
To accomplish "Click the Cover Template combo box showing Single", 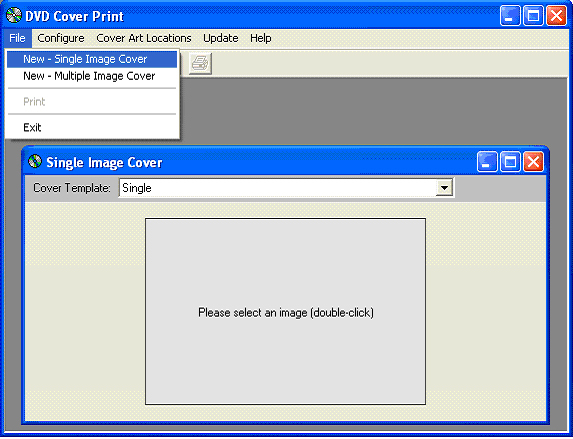I will [286, 188].
